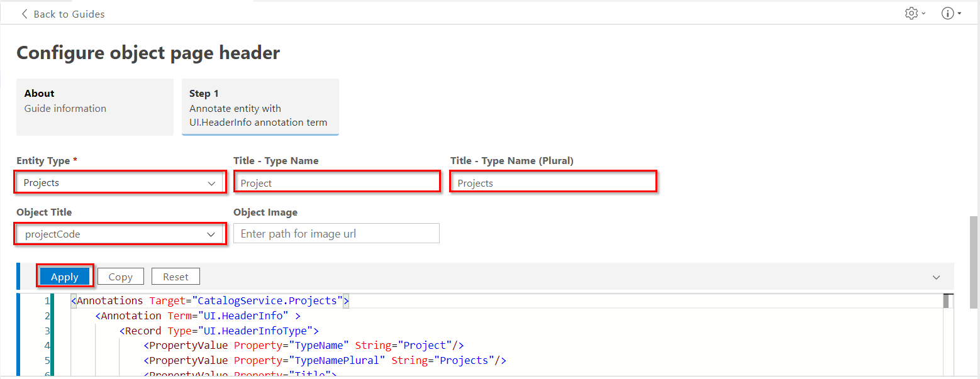Click the Reset button
This screenshot has height=379, width=980.
tap(175, 277)
